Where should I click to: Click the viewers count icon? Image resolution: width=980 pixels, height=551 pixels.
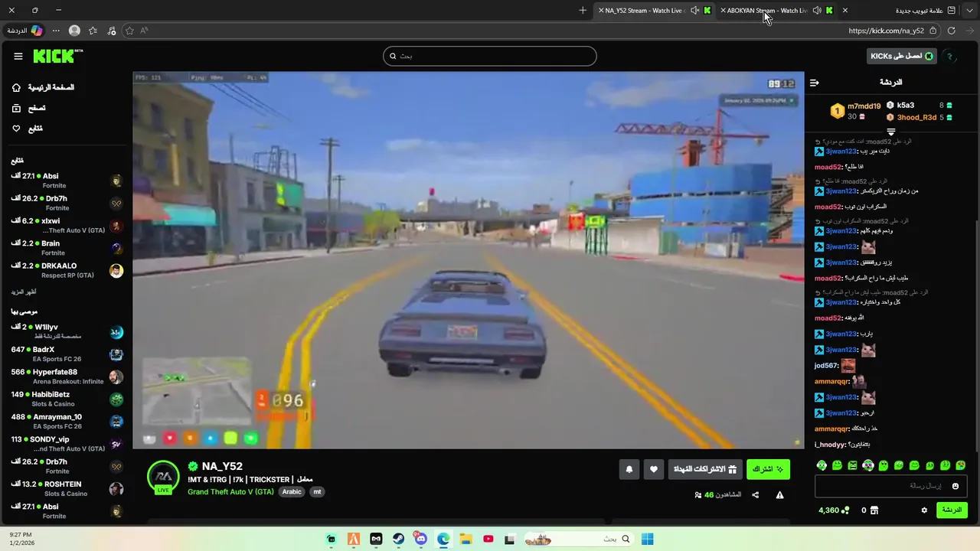coord(697,495)
